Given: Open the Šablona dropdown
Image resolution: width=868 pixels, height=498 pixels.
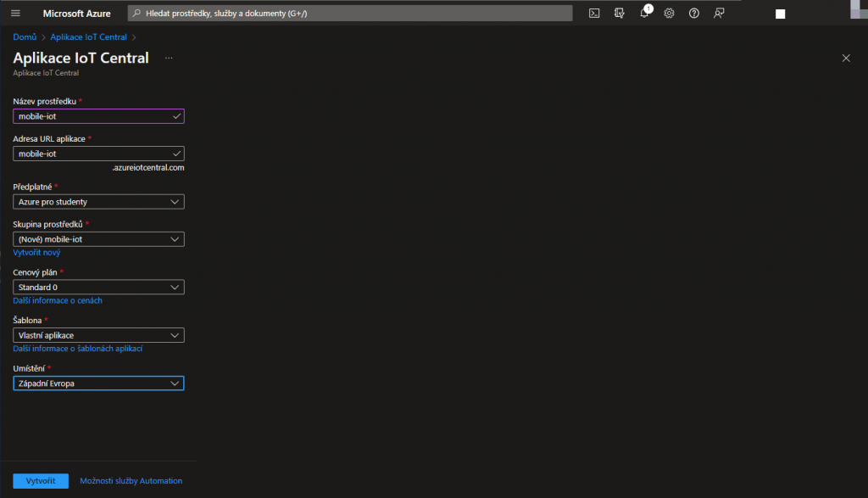Looking at the screenshot, I should point(98,335).
